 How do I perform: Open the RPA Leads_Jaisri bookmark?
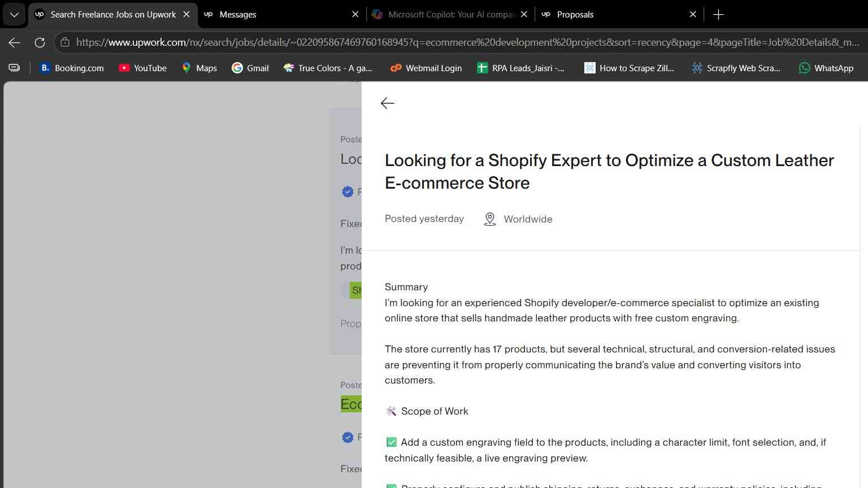520,68
